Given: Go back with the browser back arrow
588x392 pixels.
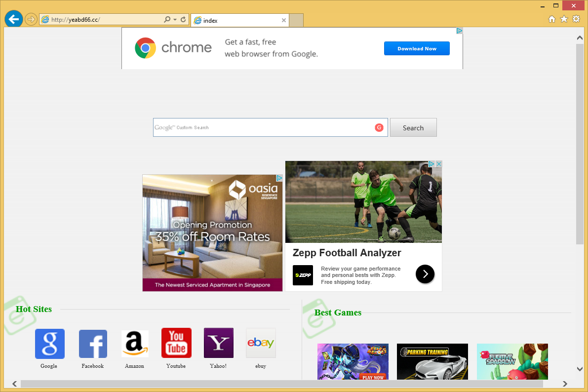Looking at the screenshot, I should pos(14,19).
